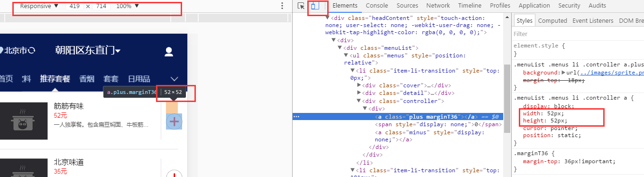The image size is (644, 177).
Task: Collapse the div controller node
Action: [x=359, y=101]
